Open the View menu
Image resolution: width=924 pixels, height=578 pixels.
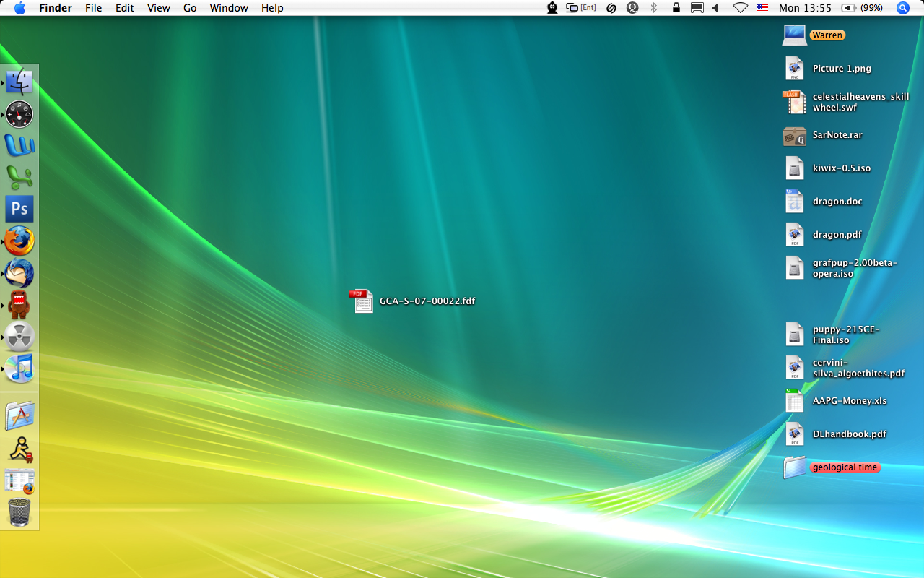point(158,8)
